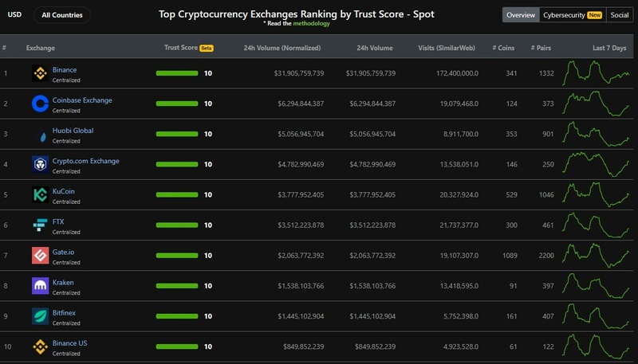Screen dimensions: 638x364
Task: Click the Kraken logo icon
Action: [x=40, y=286]
